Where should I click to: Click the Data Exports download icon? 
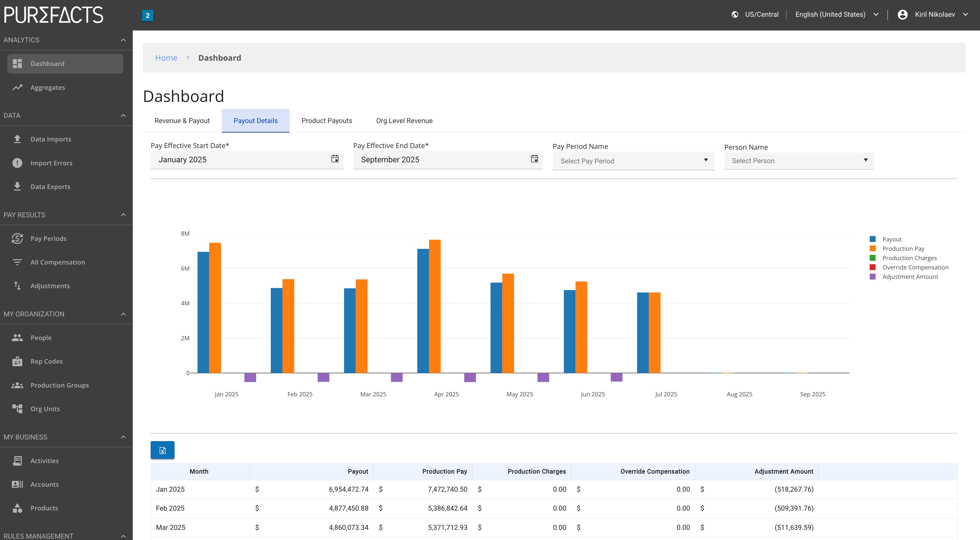pyautogui.click(x=17, y=186)
